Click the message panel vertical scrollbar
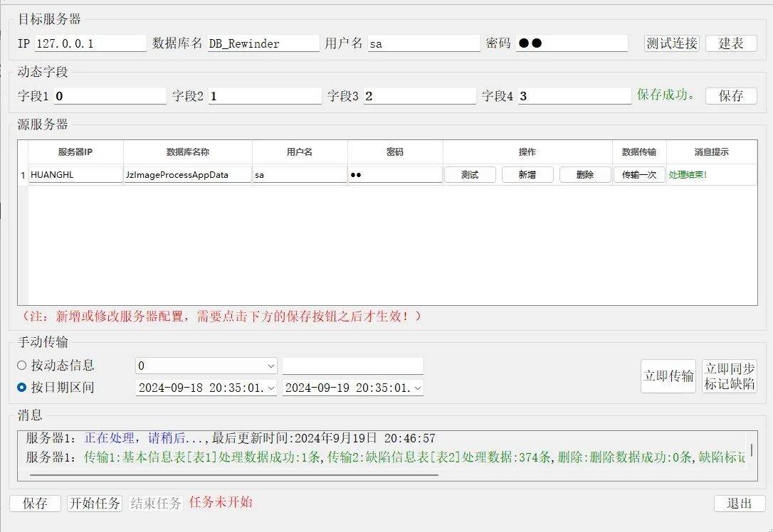Viewport: 773px width, 532px height. pos(752,449)
